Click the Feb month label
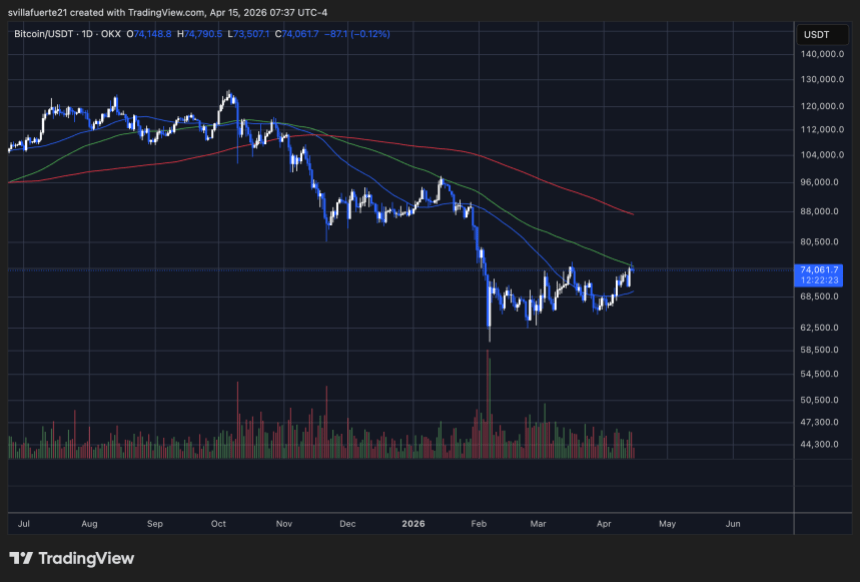The height and width of the screenshot is (582, 860). [478, 523]
